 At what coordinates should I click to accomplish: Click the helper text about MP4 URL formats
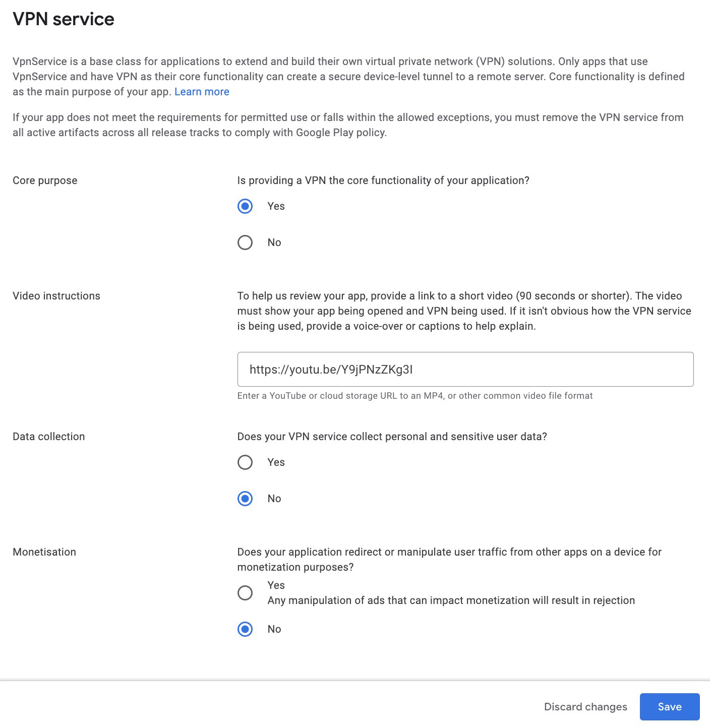(415, 396)
